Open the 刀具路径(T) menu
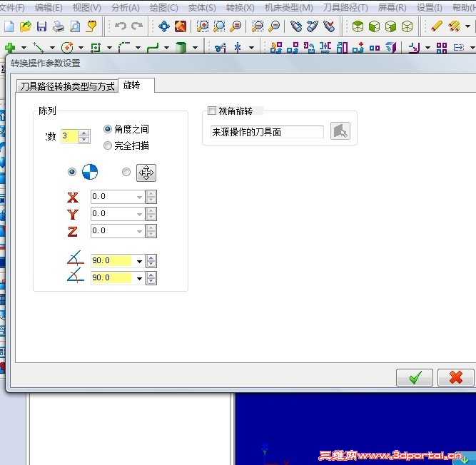 [x=345, y=8]
